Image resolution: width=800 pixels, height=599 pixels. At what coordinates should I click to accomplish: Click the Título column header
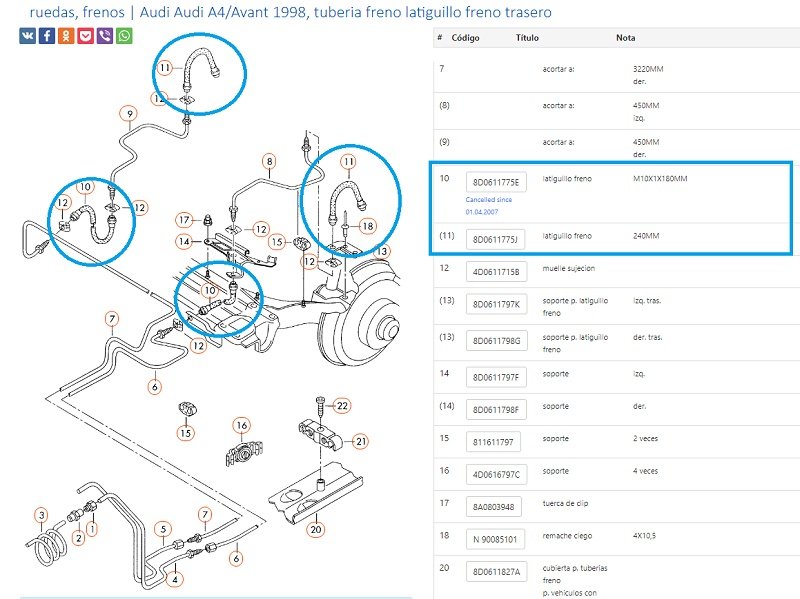[527, 38]
